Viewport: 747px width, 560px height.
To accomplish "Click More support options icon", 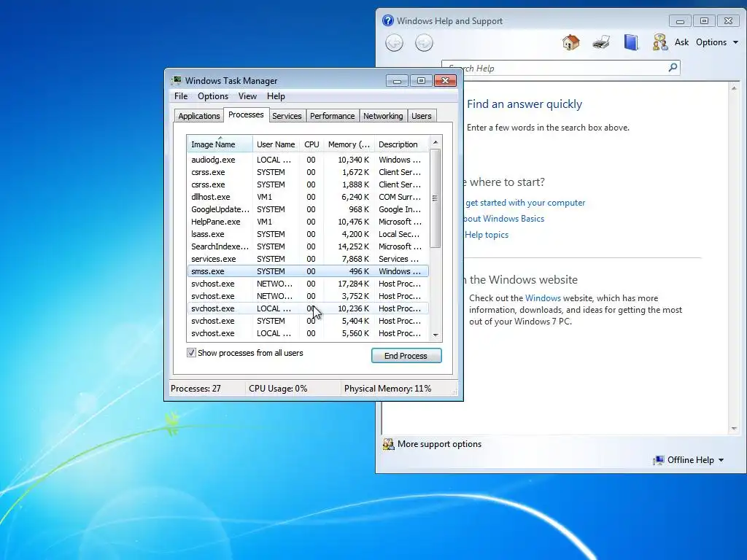I will click(388, 444).
